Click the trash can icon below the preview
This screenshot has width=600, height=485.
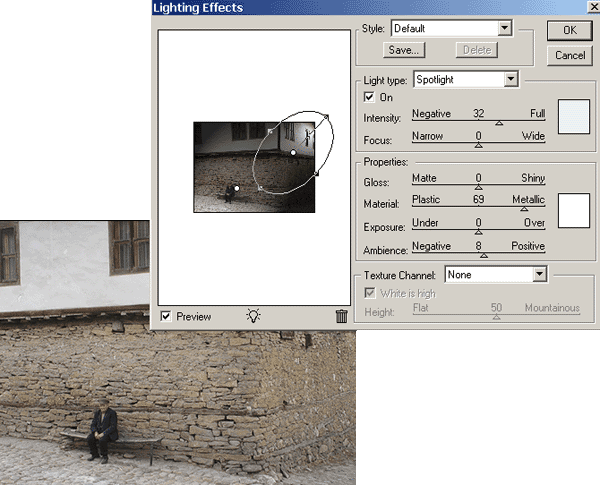(x=341, y=316)
